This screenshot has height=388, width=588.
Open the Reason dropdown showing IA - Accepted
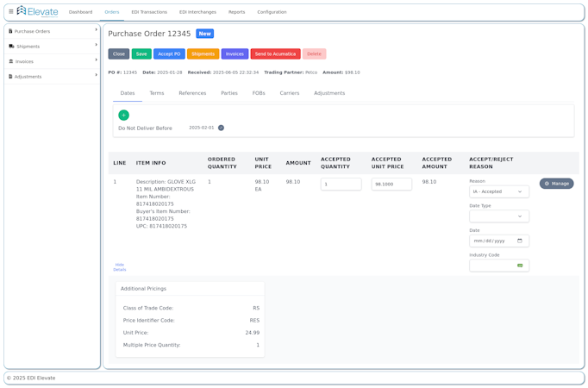point(498,191)
